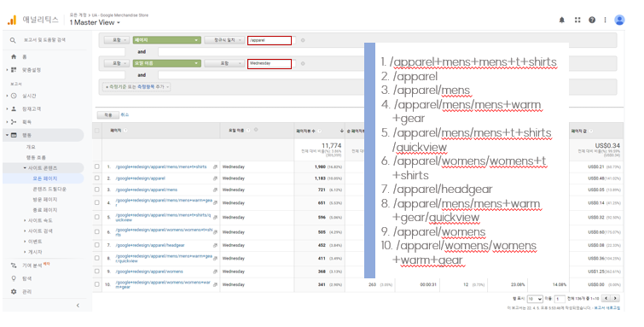Open the 정규식 일치 match type dropdown
Image resolution: width=644 pixels, height=327 pixels.
(224, 40)
